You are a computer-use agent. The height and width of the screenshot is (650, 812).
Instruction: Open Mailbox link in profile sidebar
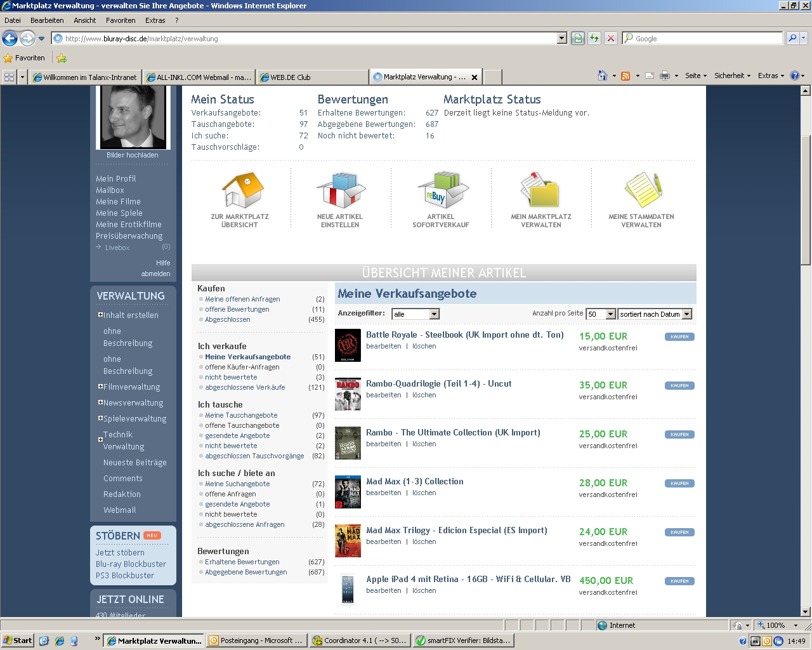(x=110, y=190)
